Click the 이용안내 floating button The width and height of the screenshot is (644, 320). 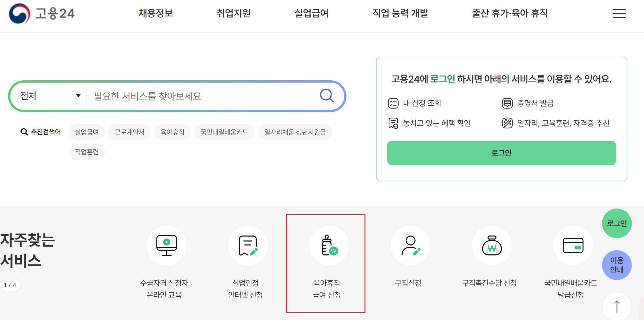pos(616,265)
